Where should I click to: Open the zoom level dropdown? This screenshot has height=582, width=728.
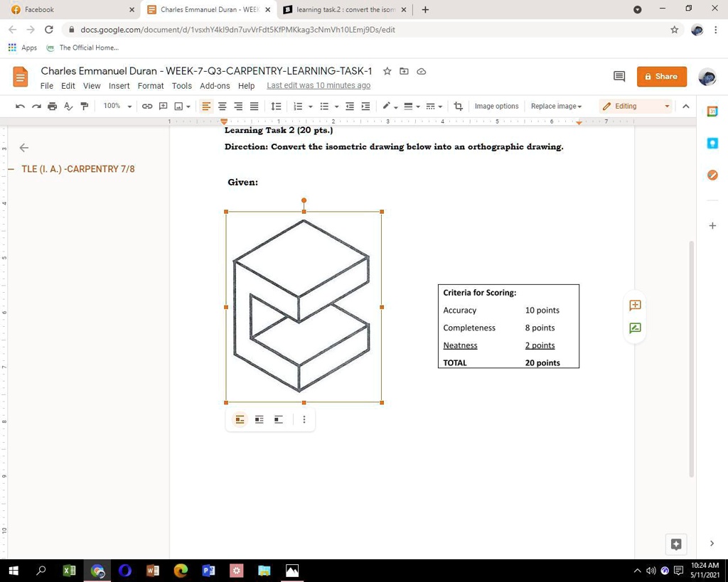[116, 106]
